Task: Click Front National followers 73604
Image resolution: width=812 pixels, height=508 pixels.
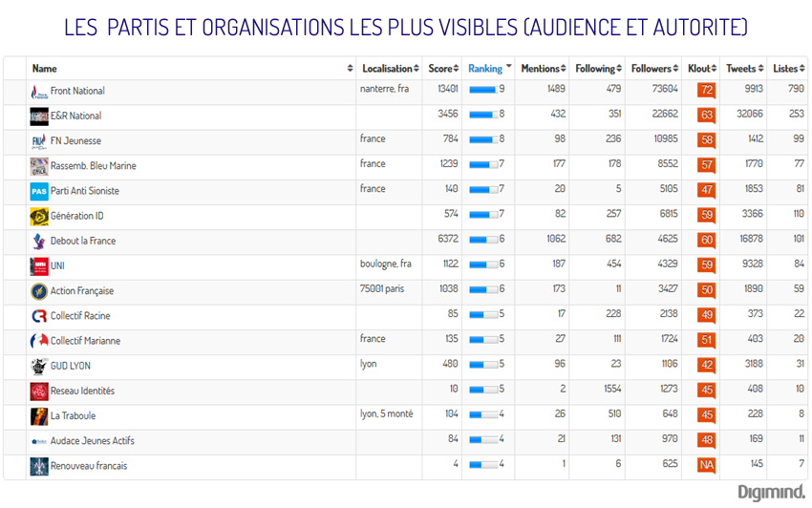Action: click(665, 89)
